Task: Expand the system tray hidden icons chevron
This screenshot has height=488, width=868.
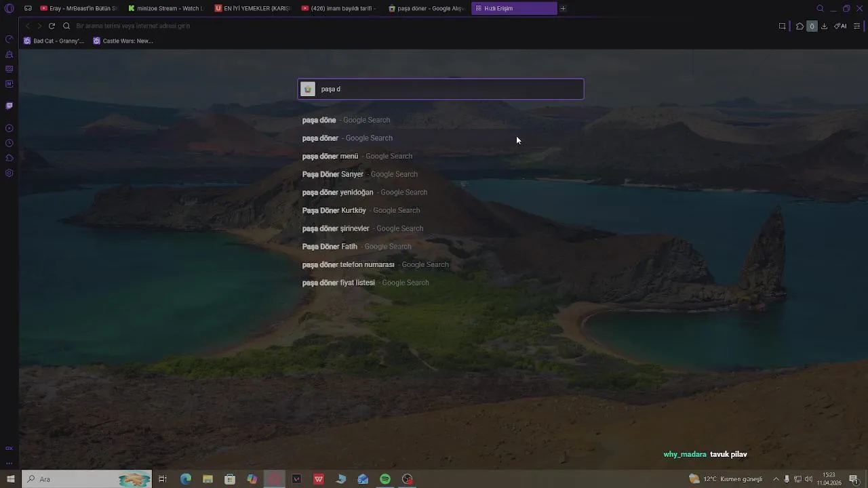Action: coord(776,479)
